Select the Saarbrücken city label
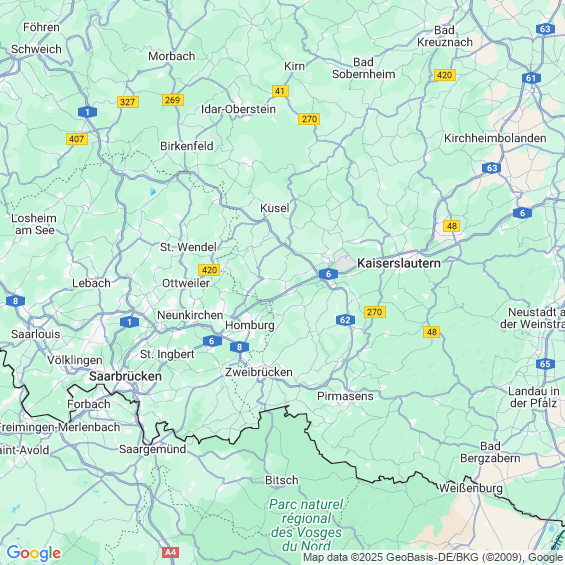 pos(125,376)
